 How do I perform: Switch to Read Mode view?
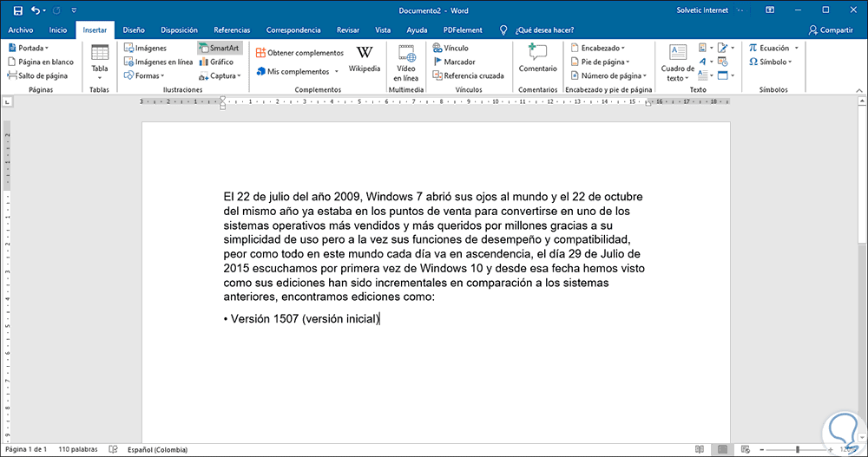700,450
